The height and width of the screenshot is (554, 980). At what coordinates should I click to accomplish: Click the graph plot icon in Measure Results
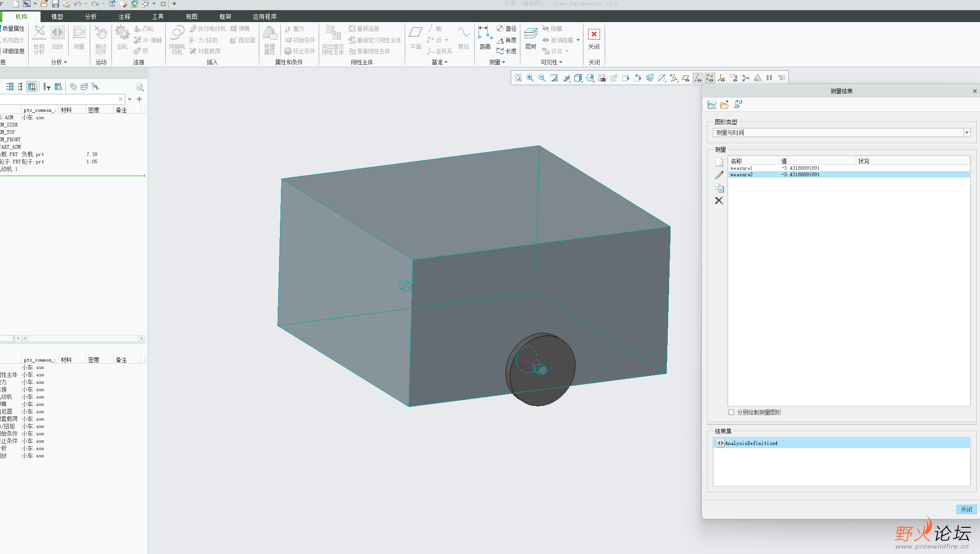click(x=712, y=104)
